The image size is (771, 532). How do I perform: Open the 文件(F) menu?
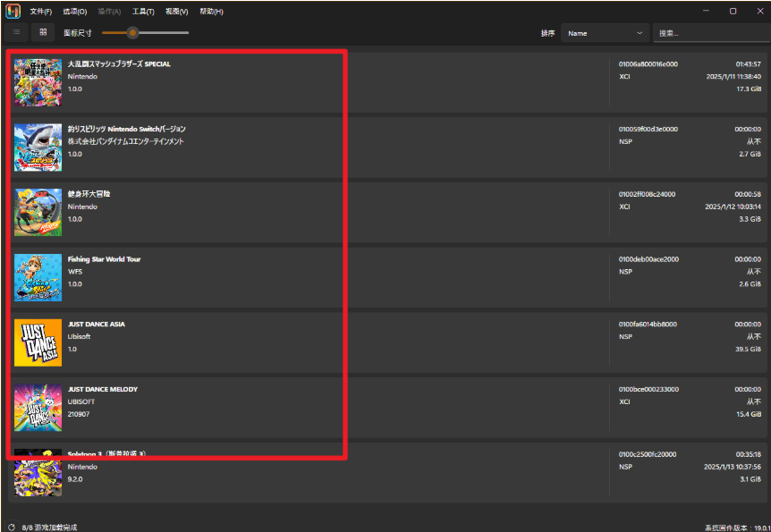coord(40,12)
